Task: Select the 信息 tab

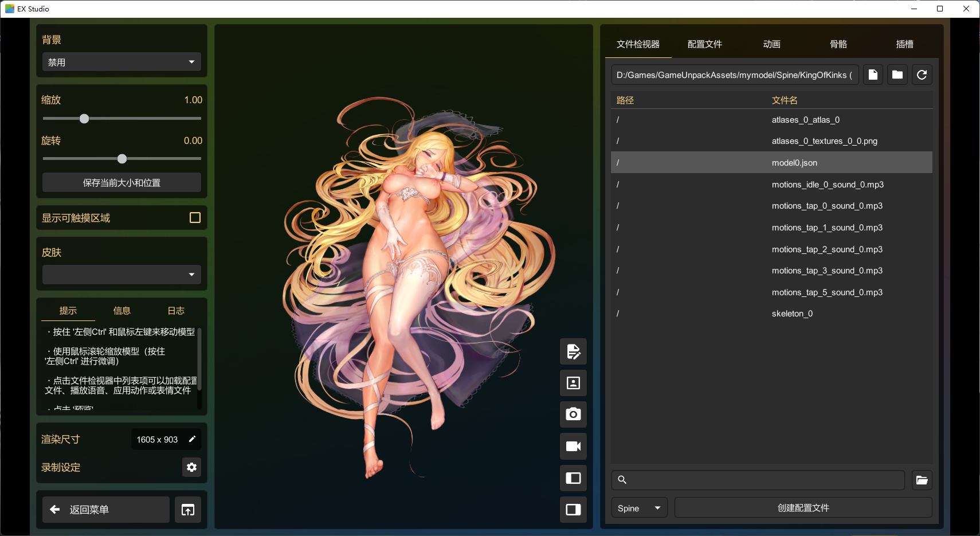Action: [122, 311]
